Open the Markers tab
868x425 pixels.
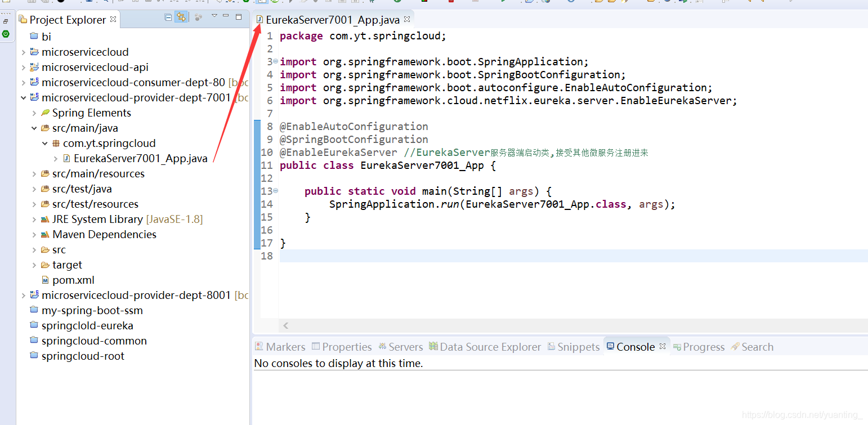pyautogui.click(x=280, y=347)
